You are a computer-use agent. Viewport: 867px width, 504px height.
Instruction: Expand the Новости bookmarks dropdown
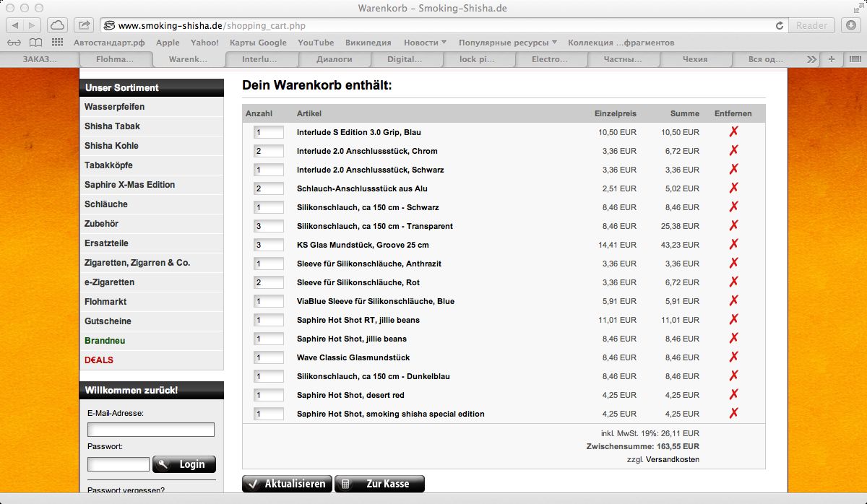[x=425, y=43]
